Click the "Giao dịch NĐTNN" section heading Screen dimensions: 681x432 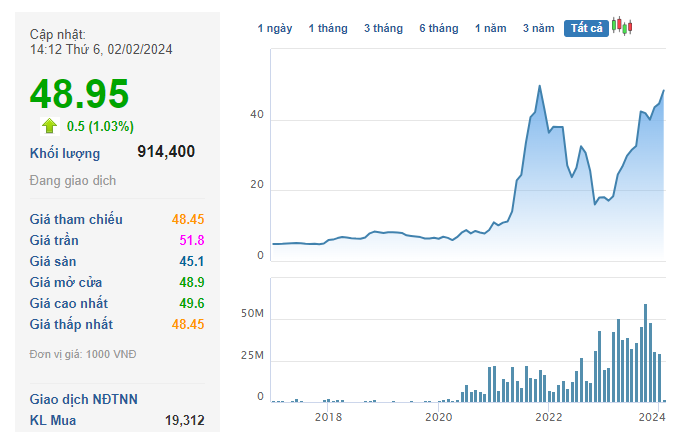(x=84, y=399)
